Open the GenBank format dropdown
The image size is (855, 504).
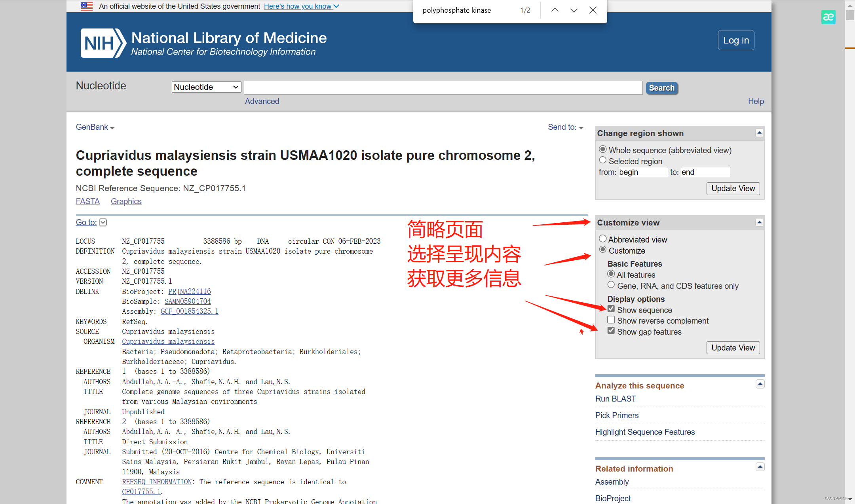point(95,127)
